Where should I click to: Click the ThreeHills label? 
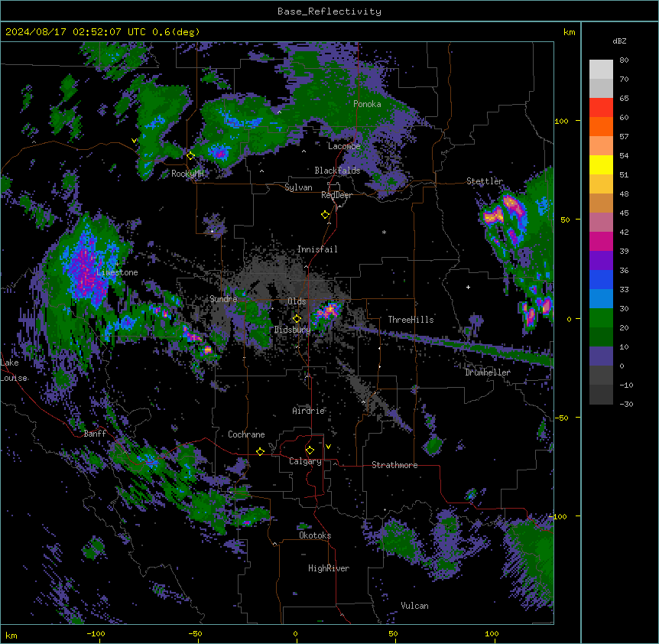[x=411, y=320]
